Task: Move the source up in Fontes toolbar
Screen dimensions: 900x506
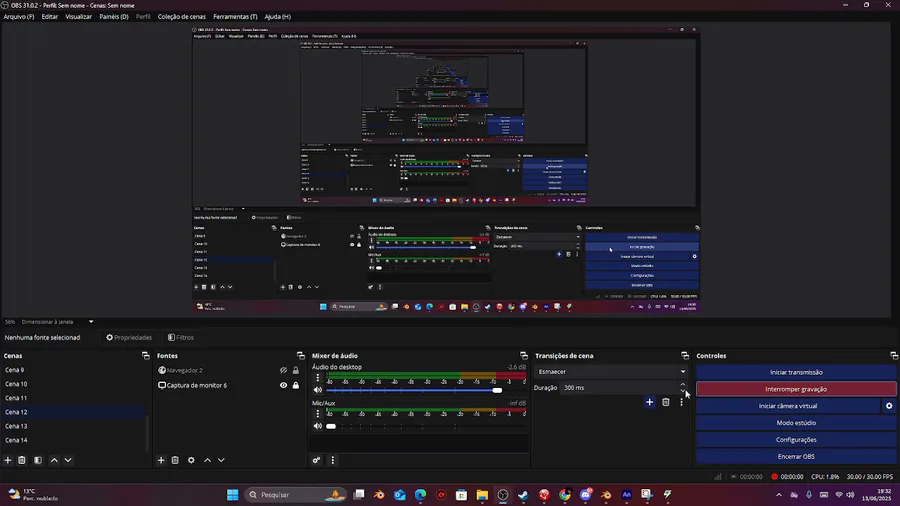Action: (x=207, y=460)
